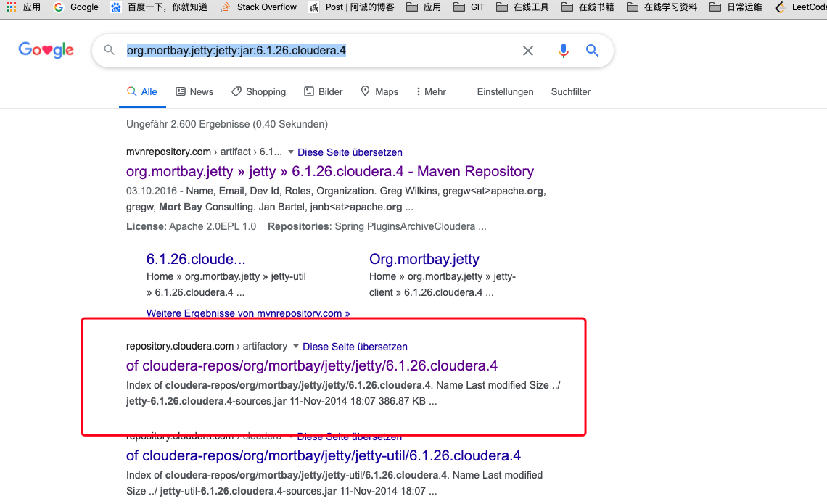Click the grey magnifier icon inside search box
Viewport: 827px width, 504px height.
tap(109, 50)
